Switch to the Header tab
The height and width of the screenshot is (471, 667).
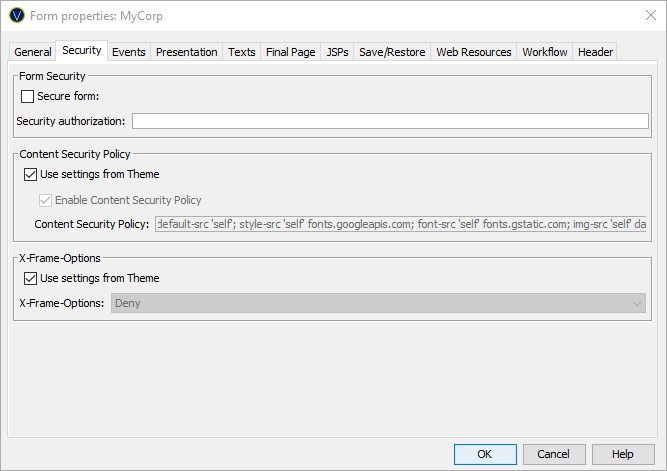[595, 52]
